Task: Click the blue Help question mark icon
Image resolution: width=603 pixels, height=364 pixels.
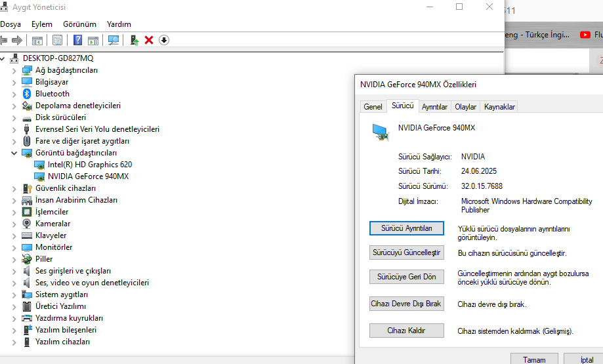Action: coord(77,40)
